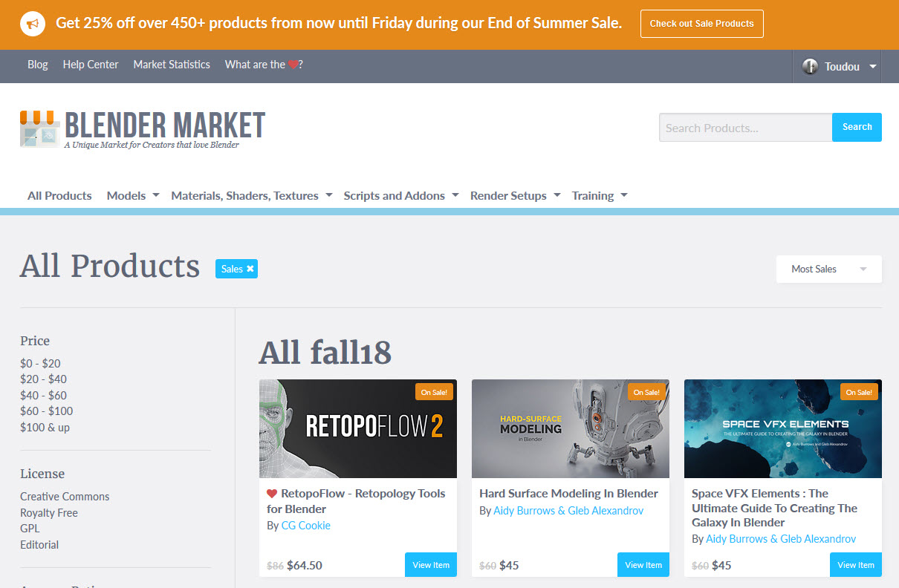Filter by Editorial license
Viewport: 899px width, 588px height.
tap(39, 545)
